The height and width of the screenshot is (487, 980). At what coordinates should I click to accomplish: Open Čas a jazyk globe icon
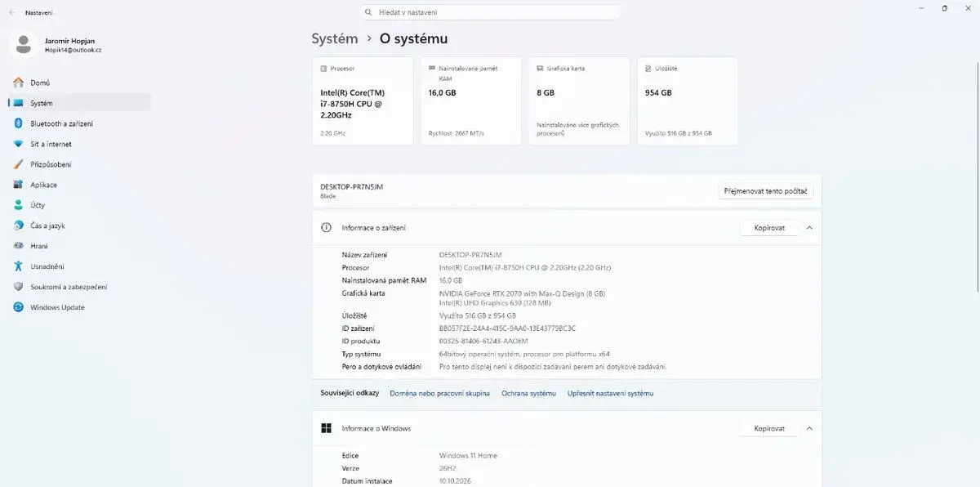point(18,226)
